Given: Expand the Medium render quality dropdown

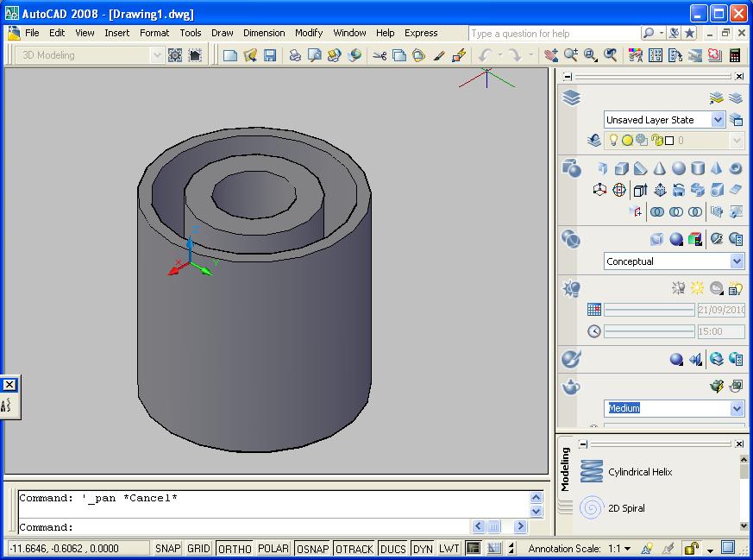Looking at the screenshot, I should [x=736, y=407].
